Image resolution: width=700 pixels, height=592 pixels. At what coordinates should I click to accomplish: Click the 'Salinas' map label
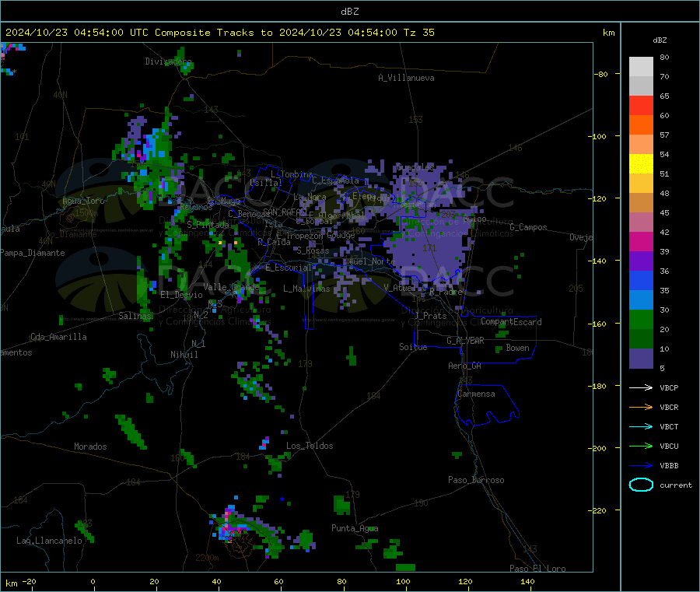click(x=135, y=316)
